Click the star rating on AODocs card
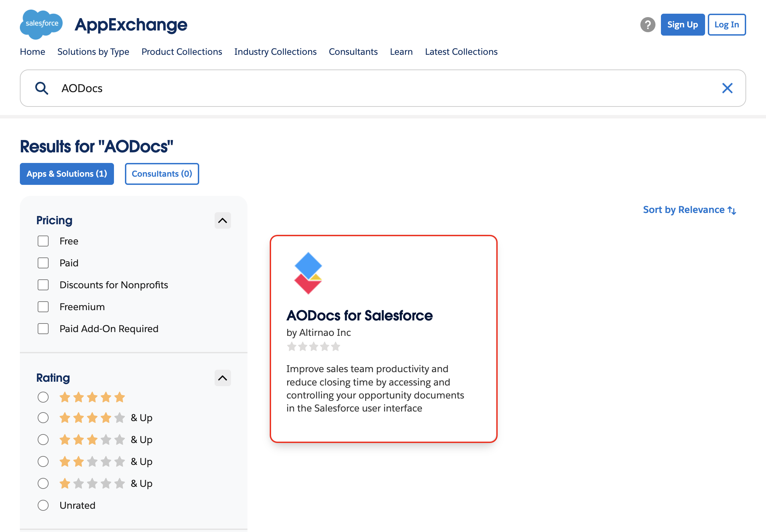 314,347
